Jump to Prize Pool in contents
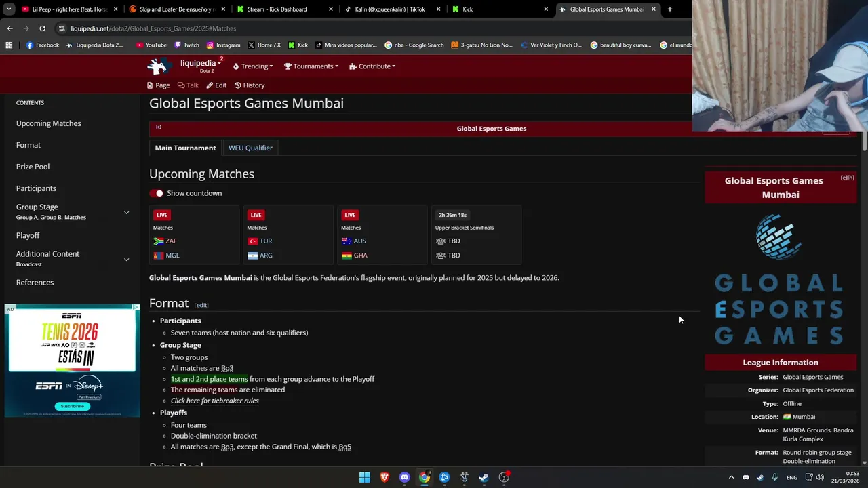The height and width of the screenshot is (488, 868). point(33,167)
